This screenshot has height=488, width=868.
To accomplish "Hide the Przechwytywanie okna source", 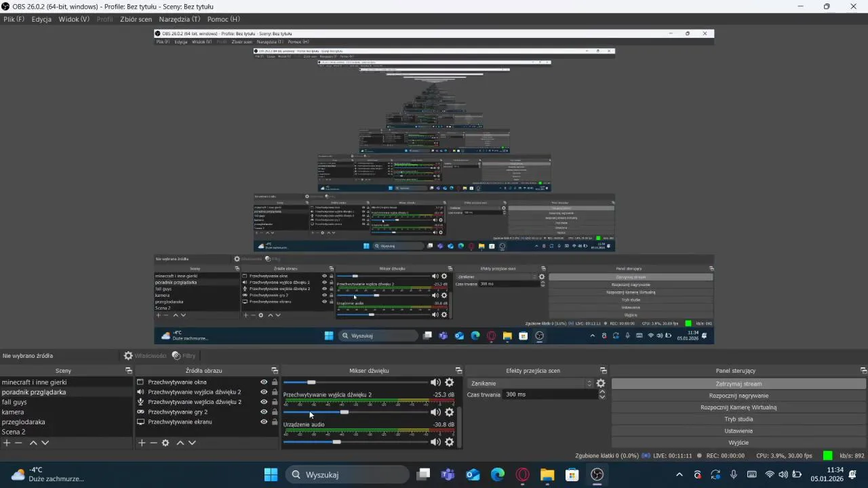I will [264, 382].
